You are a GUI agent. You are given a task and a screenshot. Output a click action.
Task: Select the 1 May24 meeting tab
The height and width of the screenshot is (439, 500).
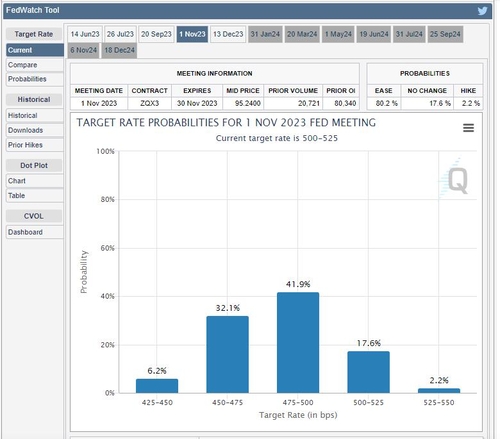(x=338, y=34)
